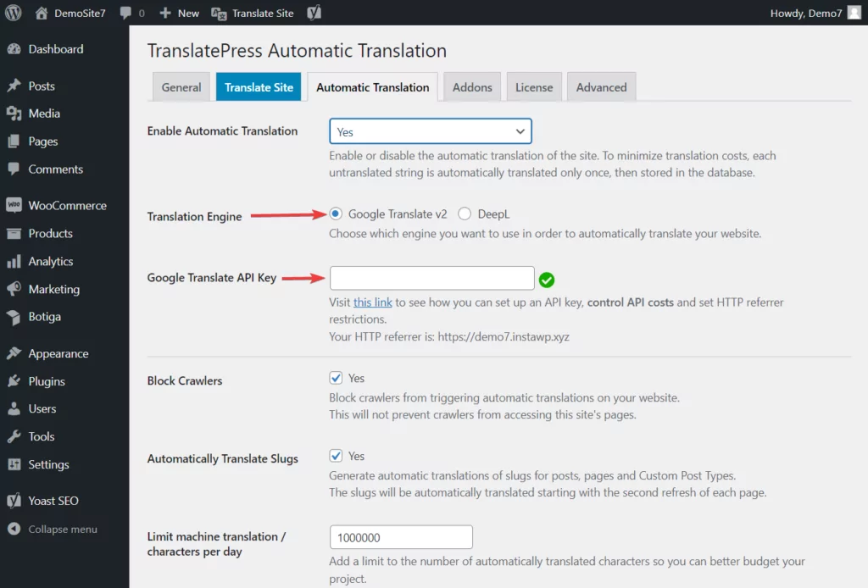Click the Analytics bar chart icon
This screenshot has width=868, height=588.
14,261
